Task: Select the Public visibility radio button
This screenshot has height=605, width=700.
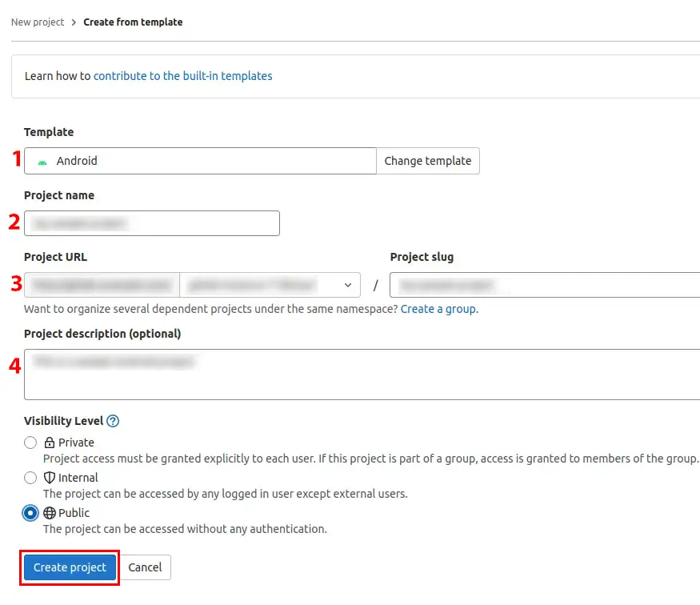Action: (30, 513)
